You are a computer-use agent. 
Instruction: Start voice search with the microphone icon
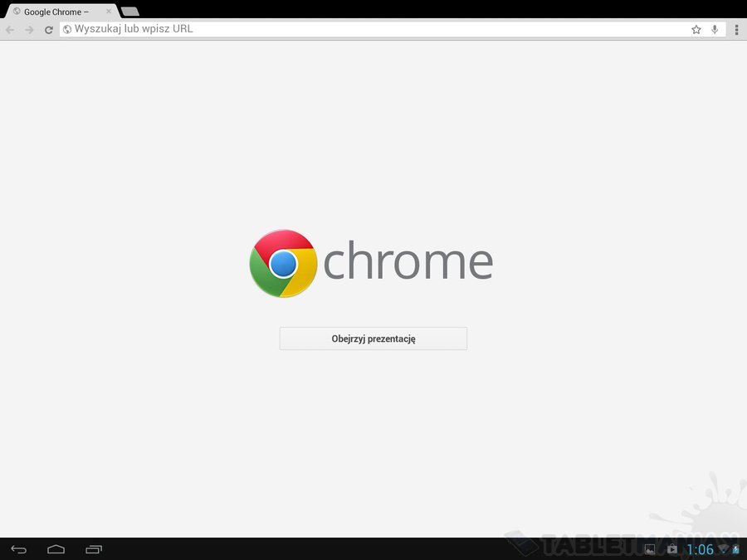715,30
